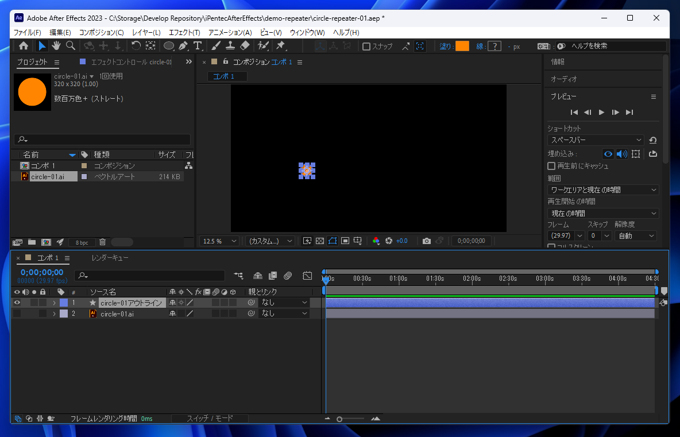680x437 pixels.
Task: Switch to the レンダーキュー tab
Action: tap(110, 258)
